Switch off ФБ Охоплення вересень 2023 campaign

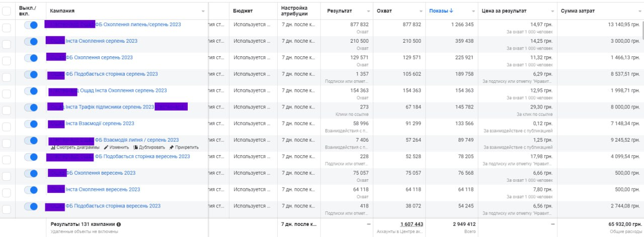[x=31, y=174]
